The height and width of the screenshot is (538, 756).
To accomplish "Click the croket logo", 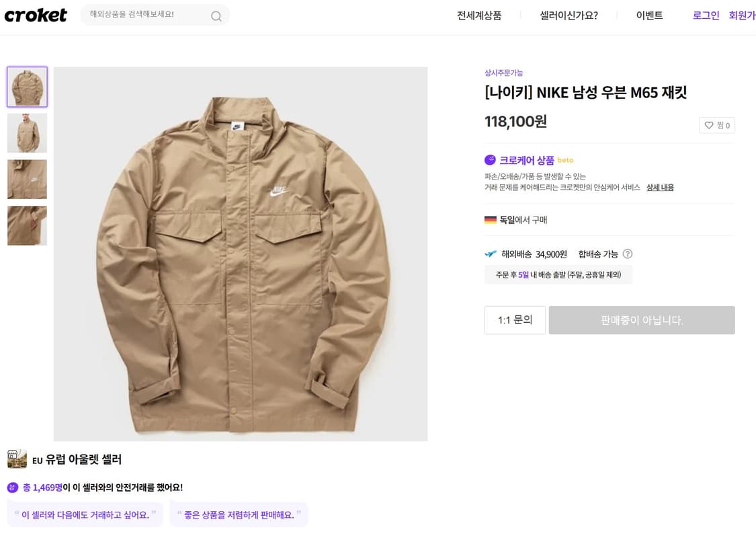I will point(36,15).
